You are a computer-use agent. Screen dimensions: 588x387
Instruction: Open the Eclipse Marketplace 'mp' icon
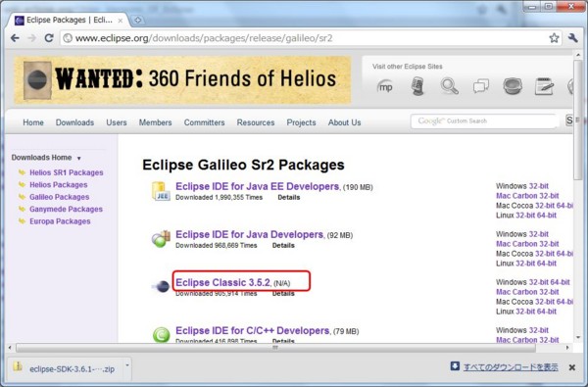tap(385, 86)
